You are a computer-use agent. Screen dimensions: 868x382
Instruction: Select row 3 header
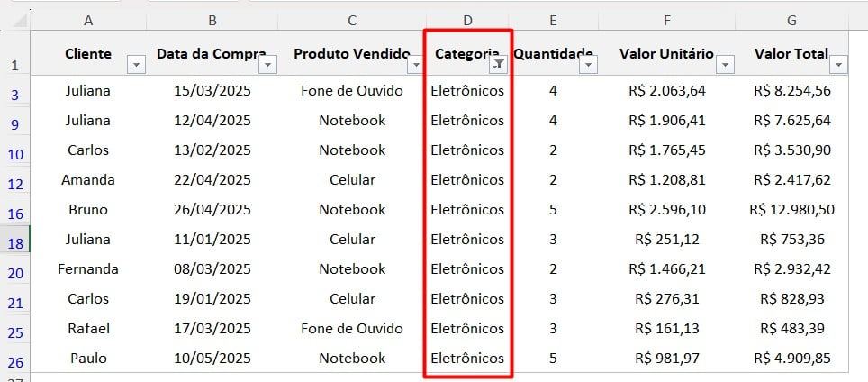point(15,91)
